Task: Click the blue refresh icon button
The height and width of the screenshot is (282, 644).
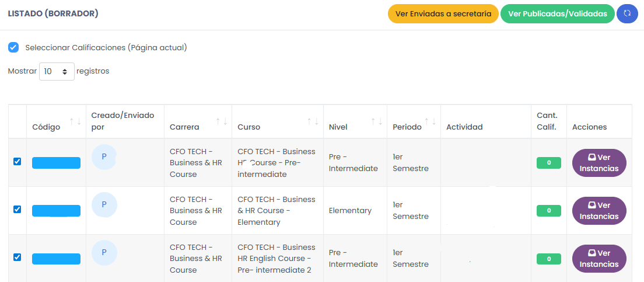Action: 627,13
